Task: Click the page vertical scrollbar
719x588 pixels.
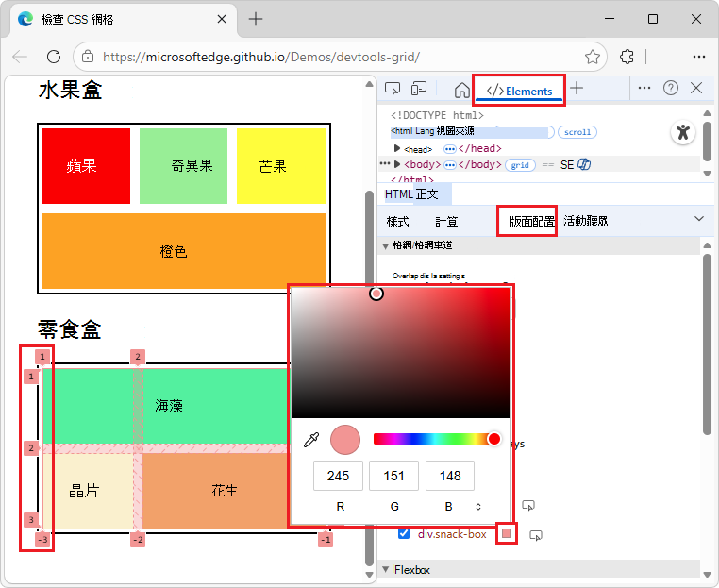Action: point(370,378)
